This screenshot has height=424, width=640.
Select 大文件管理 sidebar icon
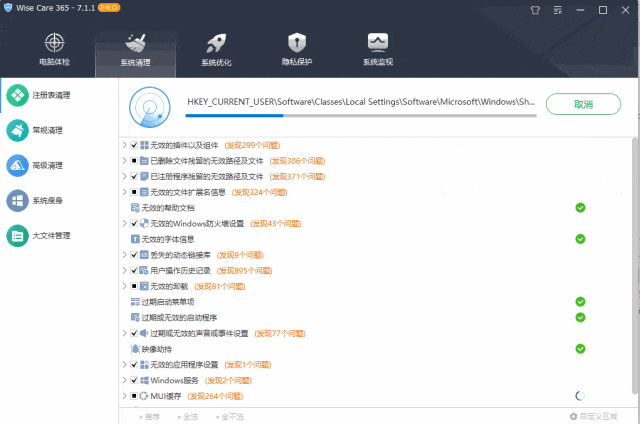(x=18, y=235)
